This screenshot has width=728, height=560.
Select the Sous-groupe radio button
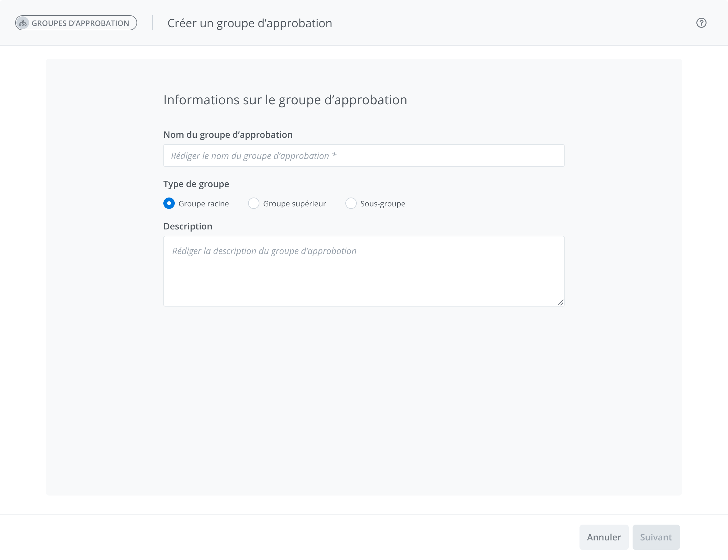pos(350,203)
